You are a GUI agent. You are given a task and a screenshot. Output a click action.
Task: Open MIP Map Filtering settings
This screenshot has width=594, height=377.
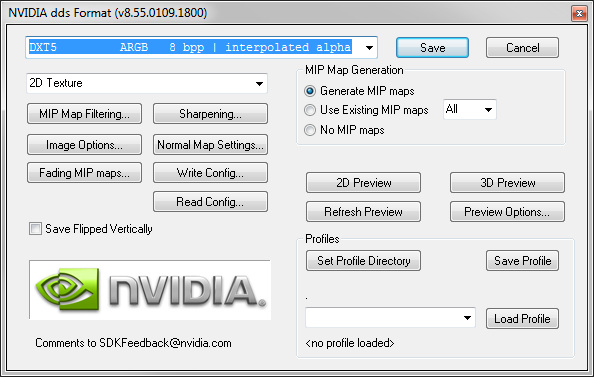pos(84,114)
